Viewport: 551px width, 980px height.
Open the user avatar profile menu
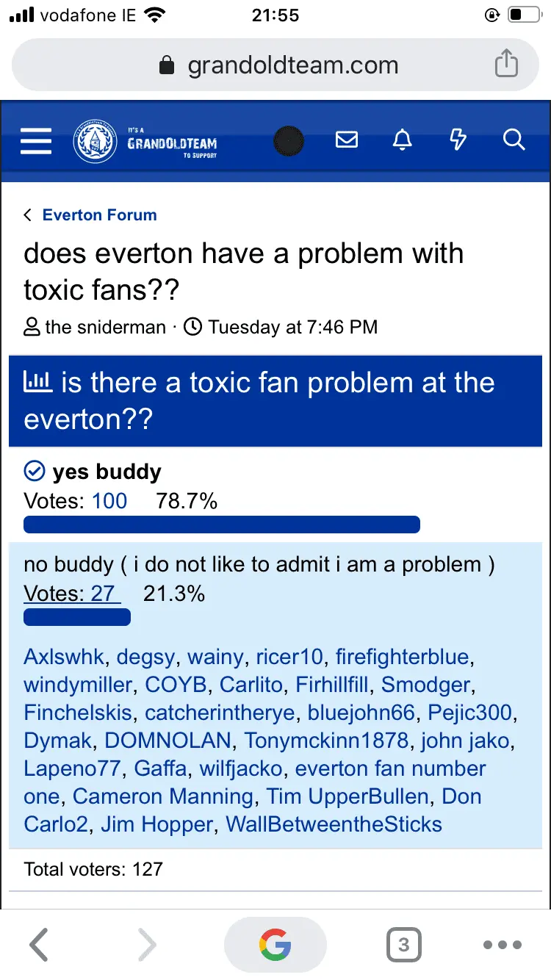pos(289,140)
